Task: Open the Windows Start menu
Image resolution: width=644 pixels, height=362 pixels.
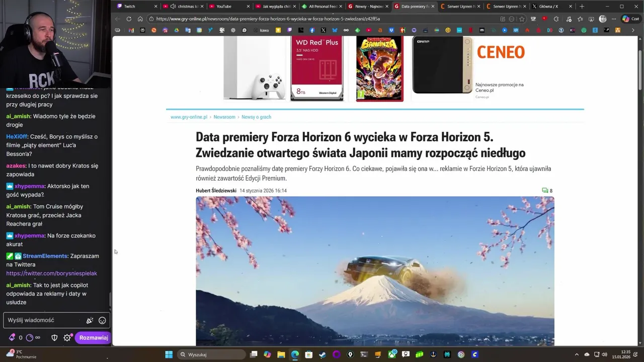Action: click(169, 354)
